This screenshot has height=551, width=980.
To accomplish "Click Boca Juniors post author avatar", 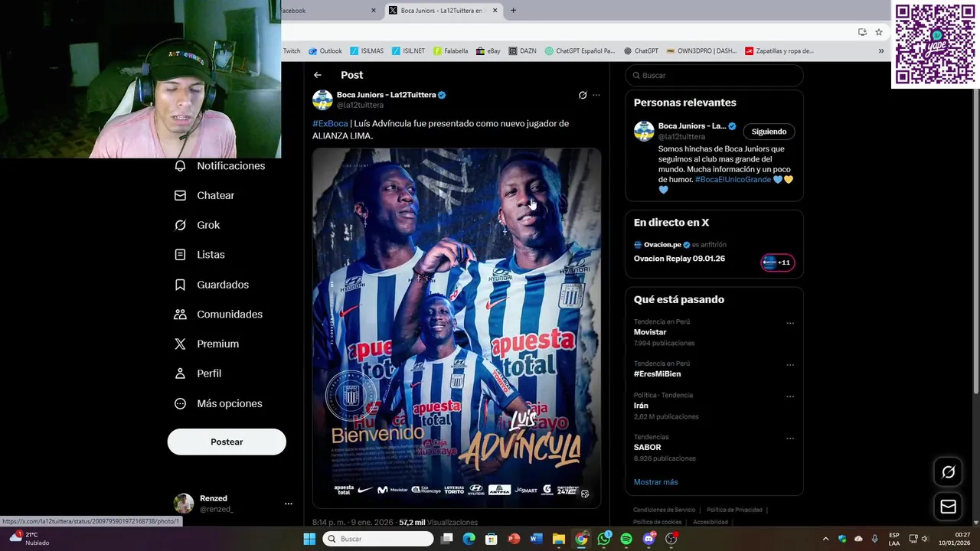I will pyautogui.click(x=322, y=100).
